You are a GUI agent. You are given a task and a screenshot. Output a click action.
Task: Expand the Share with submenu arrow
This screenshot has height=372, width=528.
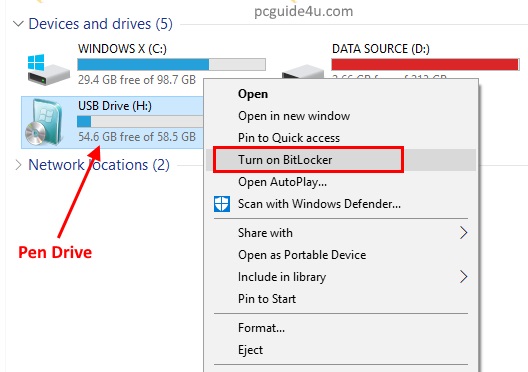(463, 233)
